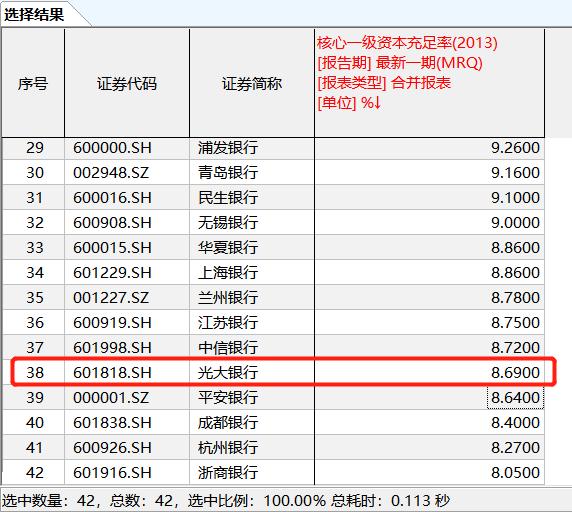This screenshot has width=572, height=512.
Task: Select the value 8.7800
Action: point(515,298)
